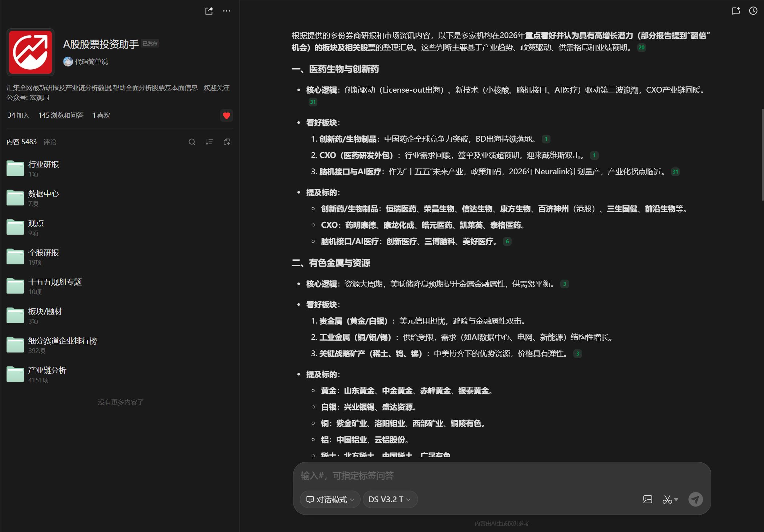Image resolution: width=764 pixels, height=532 pixels.
Task: Select the 内容 5483 tab
Action: 22,142
